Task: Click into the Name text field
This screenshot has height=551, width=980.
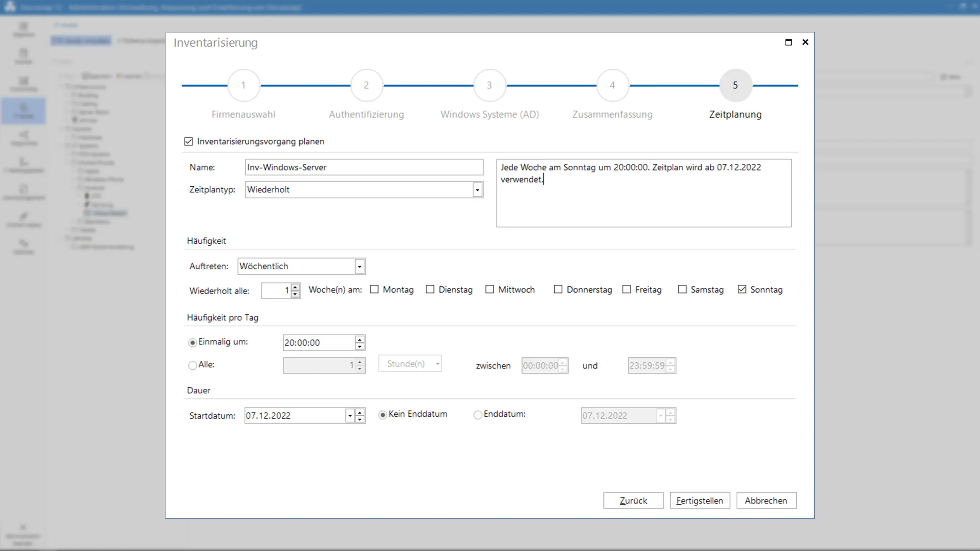Action: coord(364,167)
